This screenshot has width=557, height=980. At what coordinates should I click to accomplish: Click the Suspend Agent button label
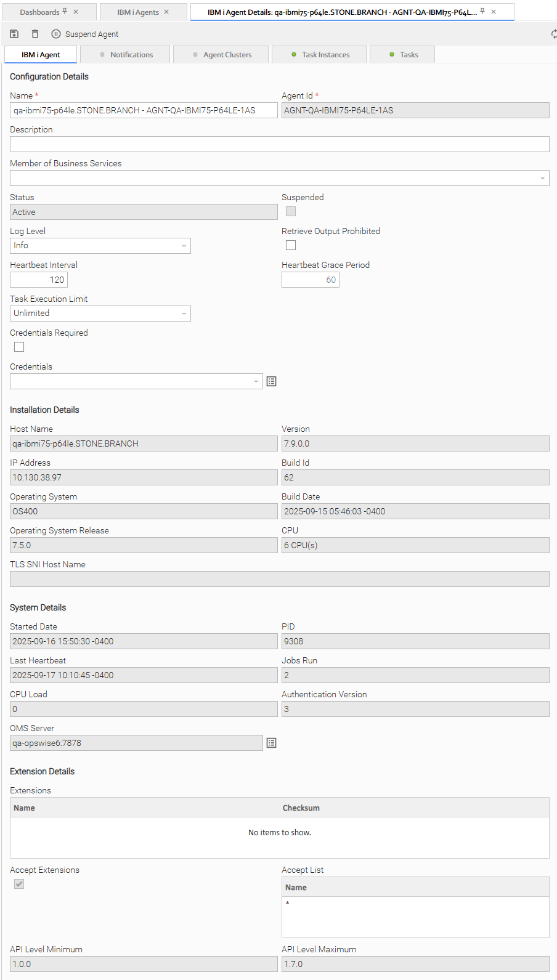92,34
